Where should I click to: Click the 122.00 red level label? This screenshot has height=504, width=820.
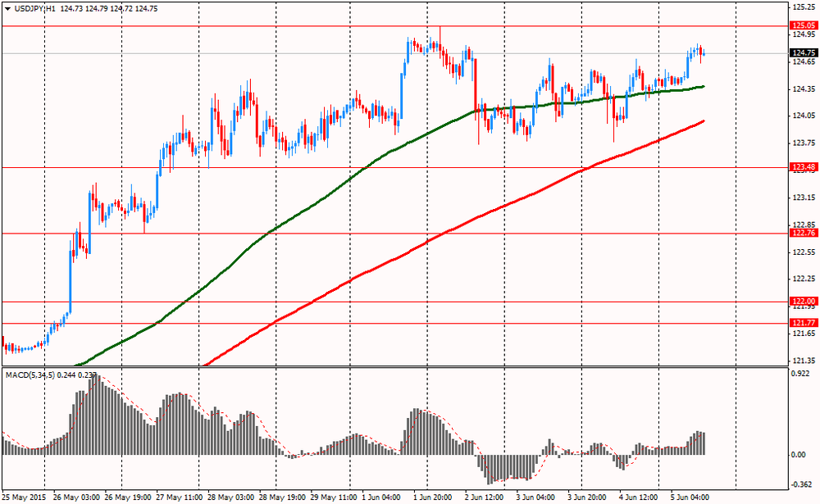pos(804,302)
